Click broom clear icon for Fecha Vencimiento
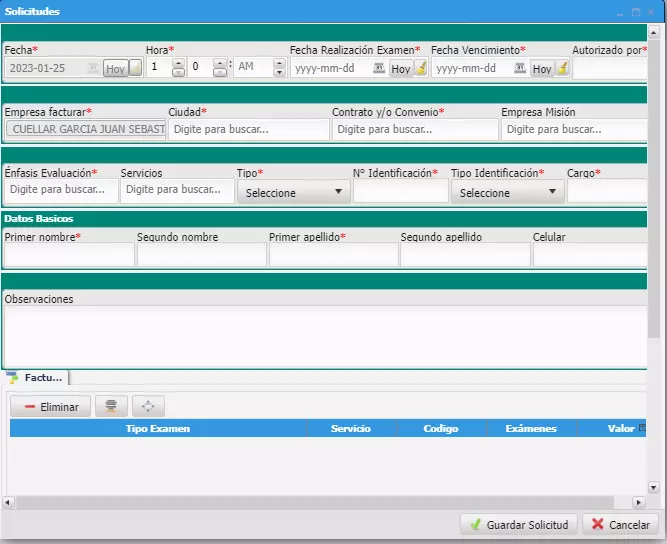Image resolution: width=667 pixels, height=544 pixels. point(563,68)
